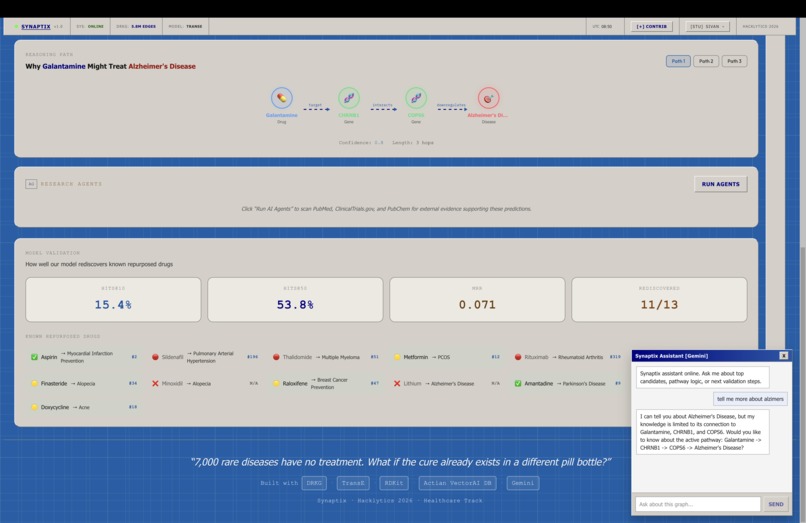Click the Aspirin rank #2 value
The image size is (806, 523).
click(x=134, y=356)
